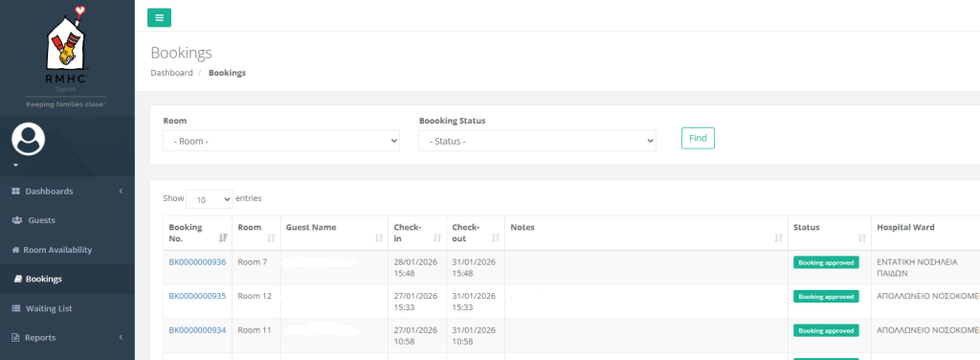
Task: Click the Bookings book icon
Action: pos(18,280)
